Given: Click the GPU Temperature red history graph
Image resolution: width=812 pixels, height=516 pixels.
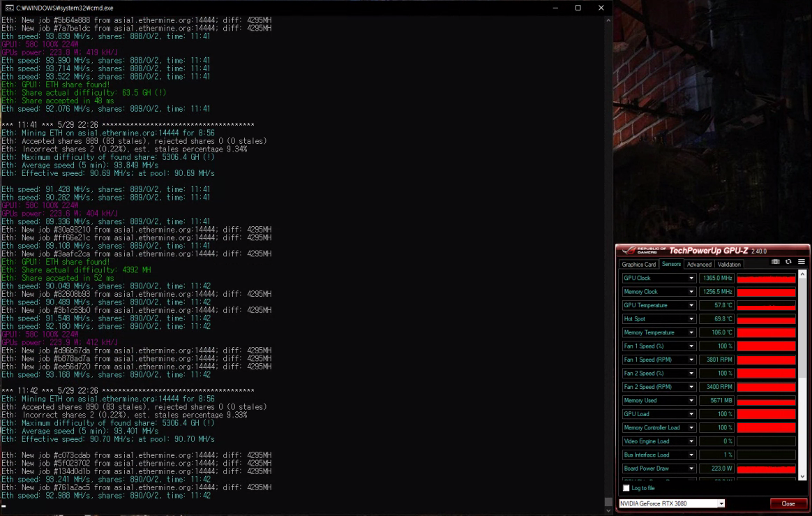Looking at the screenshot, I should (766, 306).
